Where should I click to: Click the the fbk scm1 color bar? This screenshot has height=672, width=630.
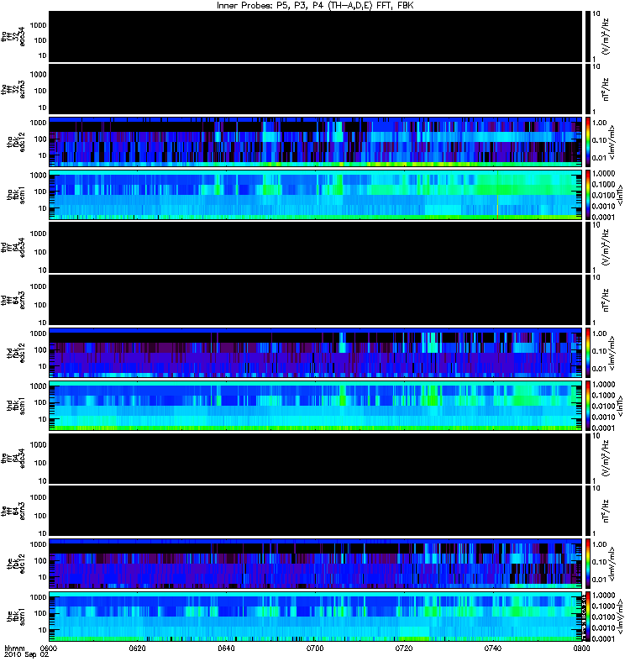coord(587,617)
